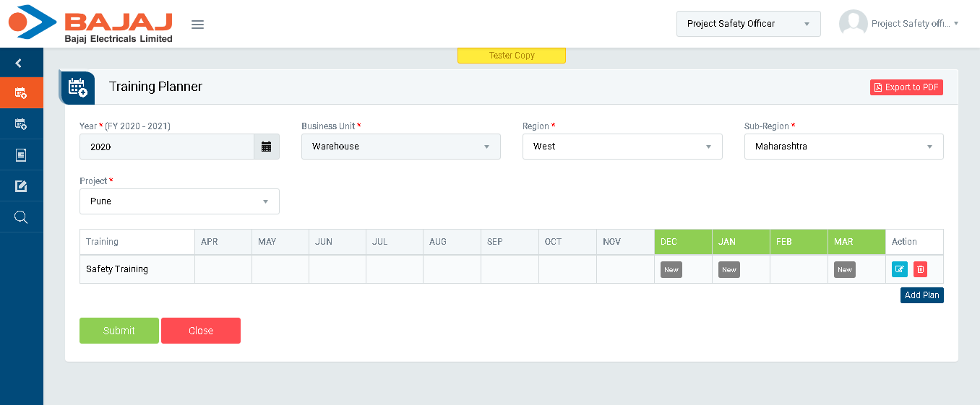Select the highlighted orange training planner sidebar item

point(21,93)
